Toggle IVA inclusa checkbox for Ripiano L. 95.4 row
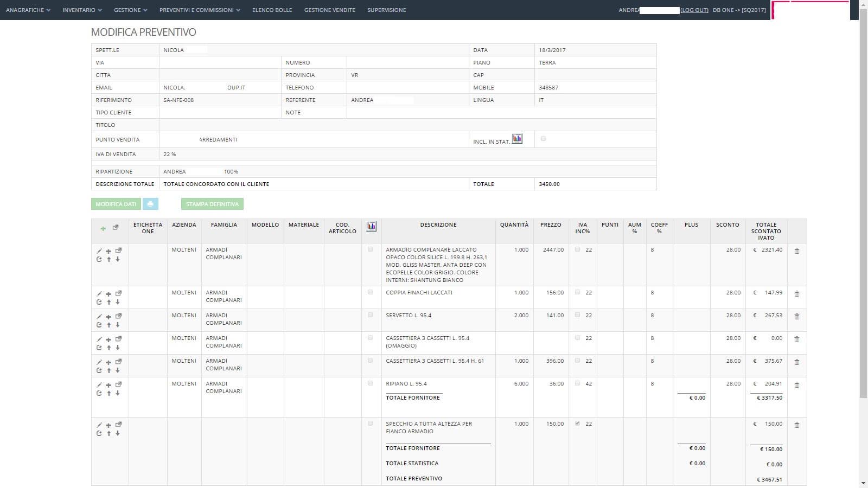Screen dimensions: 868x488 (578, 383)
